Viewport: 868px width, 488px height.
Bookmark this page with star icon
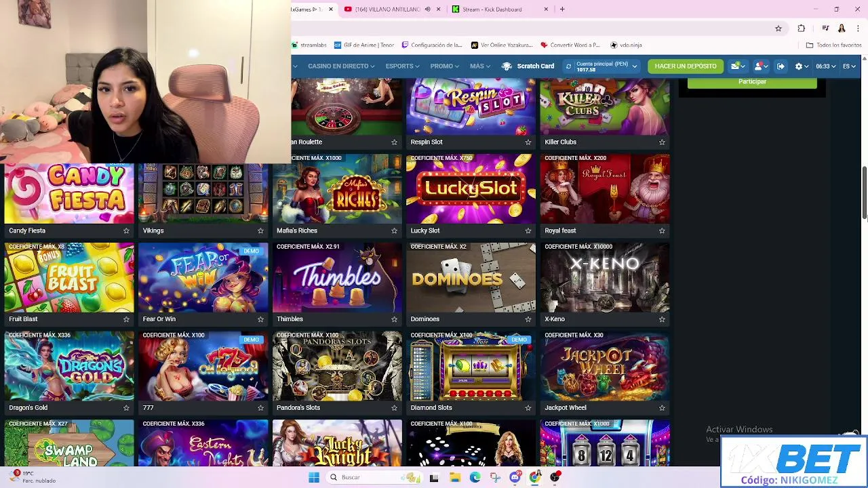pos(778,28)
